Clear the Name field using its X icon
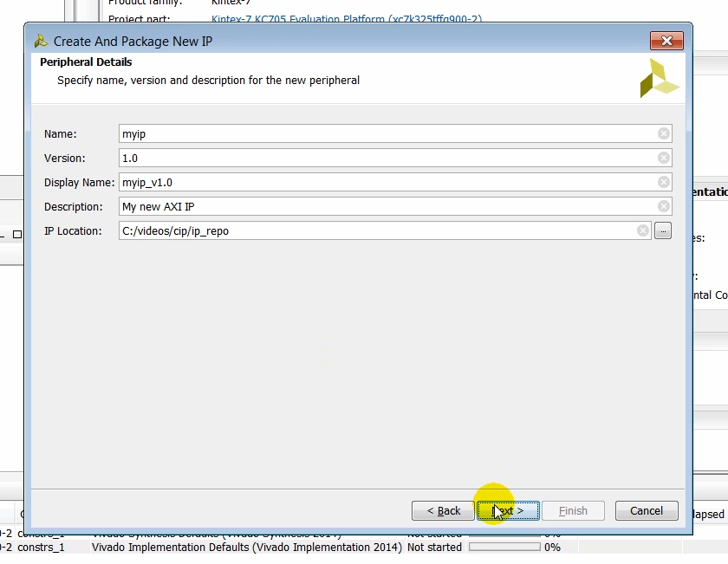The width and height of the screenshot is (728, 564). [663, 133]
